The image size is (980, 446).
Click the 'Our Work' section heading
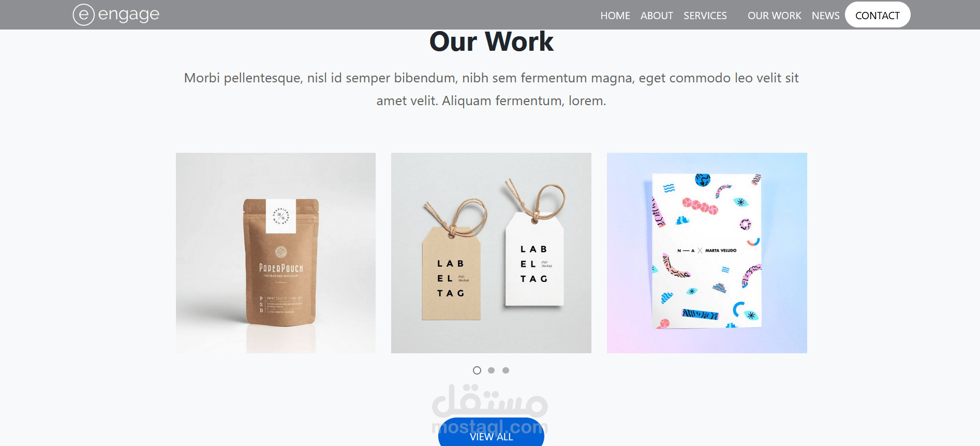491,41
